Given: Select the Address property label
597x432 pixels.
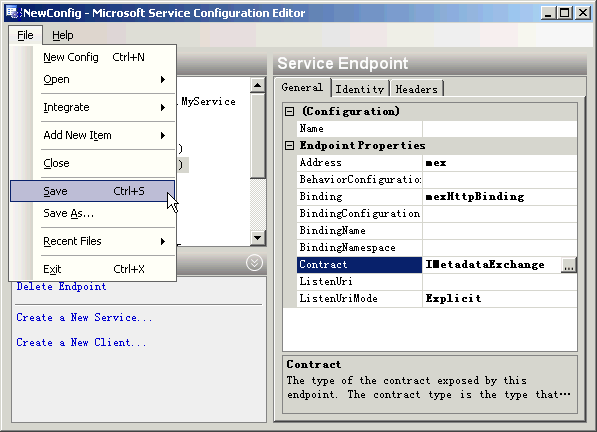Looking at the screenshot, I should 359,163.
